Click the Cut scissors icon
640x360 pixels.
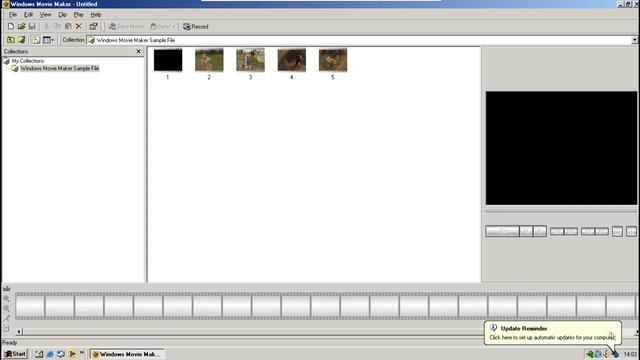click(x=47, y=27)
